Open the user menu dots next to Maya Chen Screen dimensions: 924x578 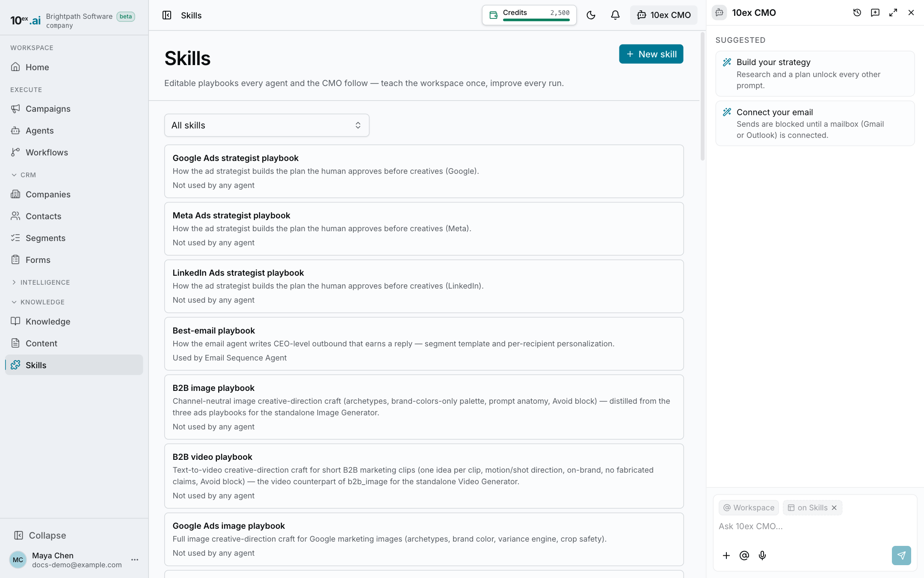point(135,560)
